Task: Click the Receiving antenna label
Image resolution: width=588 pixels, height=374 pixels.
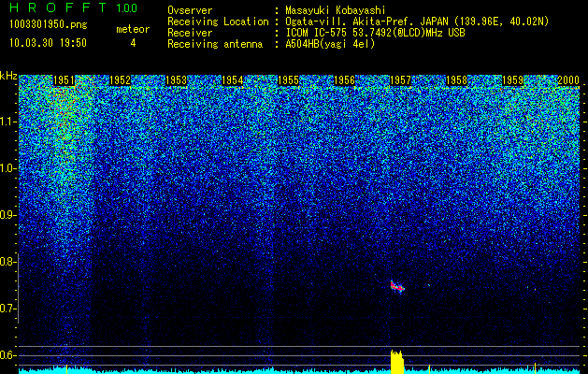Action: (215, 44)
